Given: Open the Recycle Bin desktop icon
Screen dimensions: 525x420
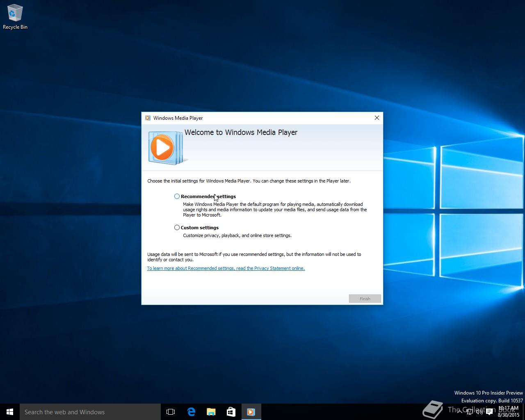Looking at the screenshot, I should [15, 17].
